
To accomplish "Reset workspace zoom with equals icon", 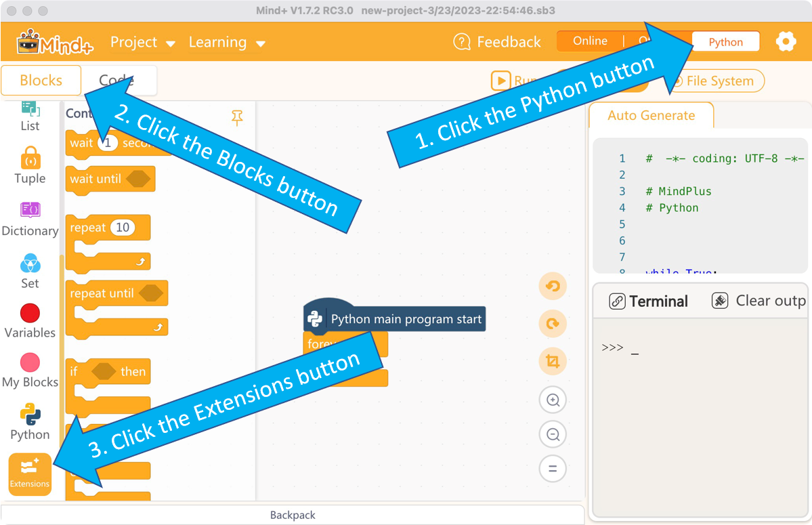I will coord(553,468).
